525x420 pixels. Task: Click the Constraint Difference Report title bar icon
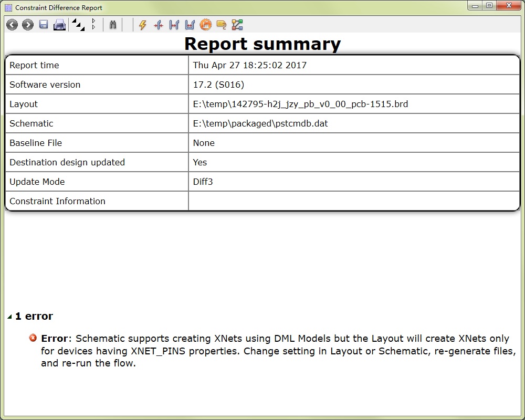coord(8,8)
